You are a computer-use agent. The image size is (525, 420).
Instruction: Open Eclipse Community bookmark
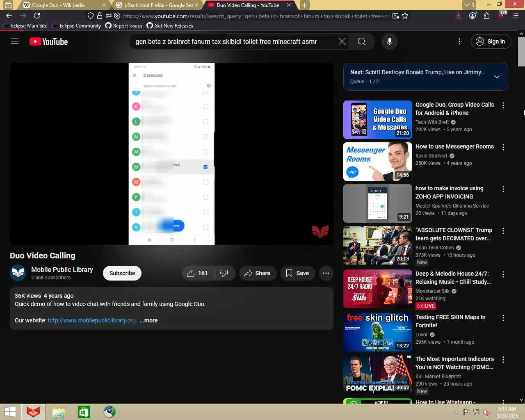click(x=76, y=25)
